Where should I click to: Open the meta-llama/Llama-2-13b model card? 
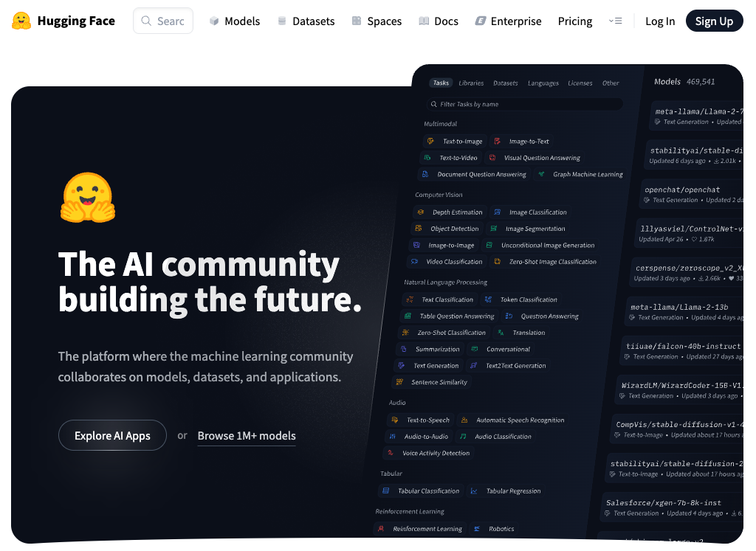coord(684,311)
